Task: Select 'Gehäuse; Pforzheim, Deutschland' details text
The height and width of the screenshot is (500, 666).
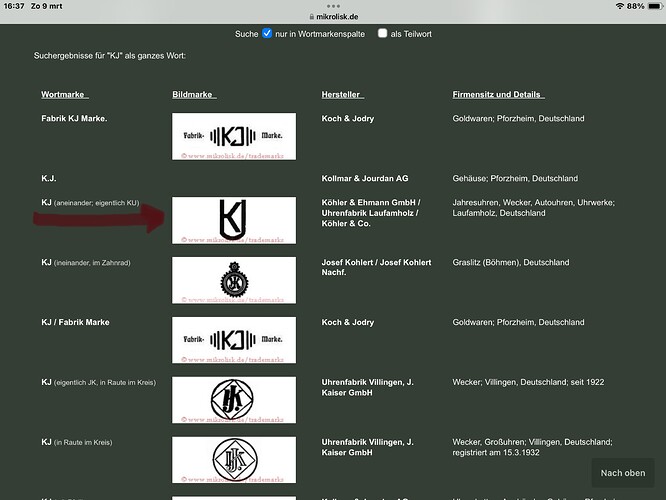Action: coord(515,178)
